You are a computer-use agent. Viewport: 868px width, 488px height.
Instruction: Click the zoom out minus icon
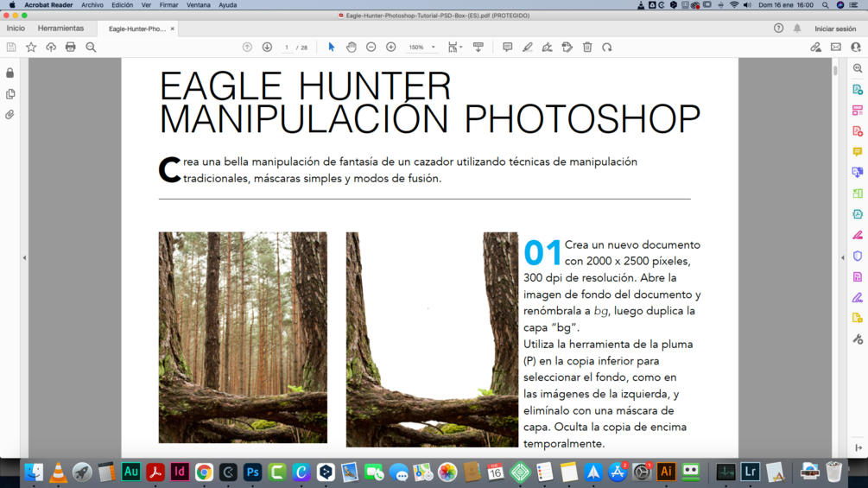pos(371,47)
